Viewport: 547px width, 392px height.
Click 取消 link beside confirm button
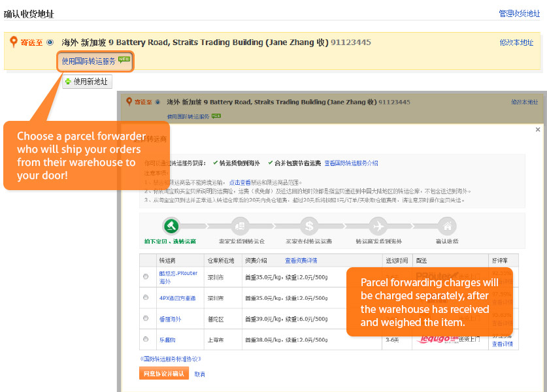pos(199,374)
